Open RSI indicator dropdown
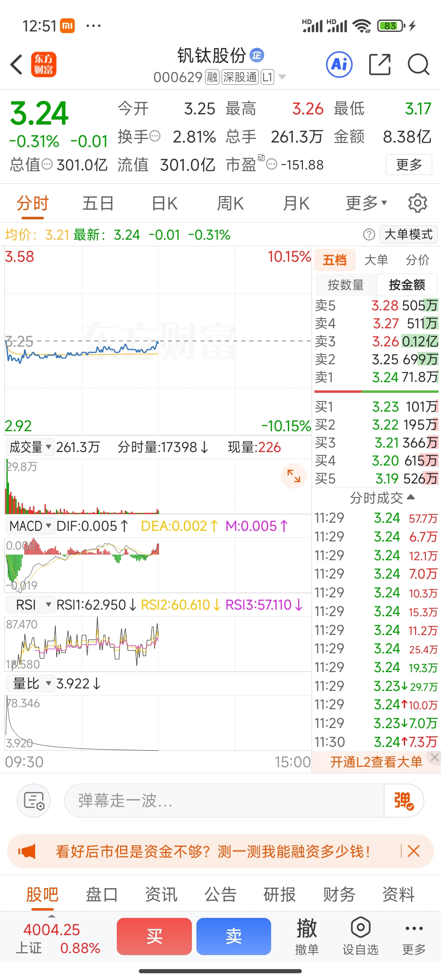441x980 pixels. [29, 605]
